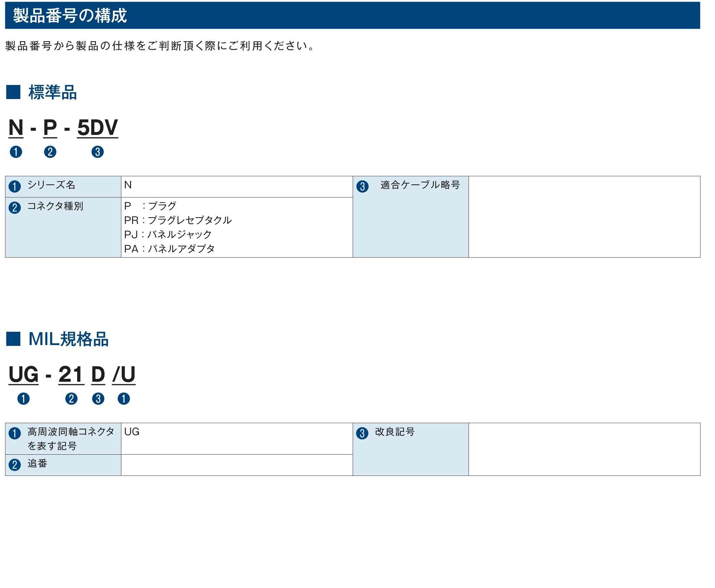
Task: Click the empty 追番 value cell
Action: tap(237, 465)
